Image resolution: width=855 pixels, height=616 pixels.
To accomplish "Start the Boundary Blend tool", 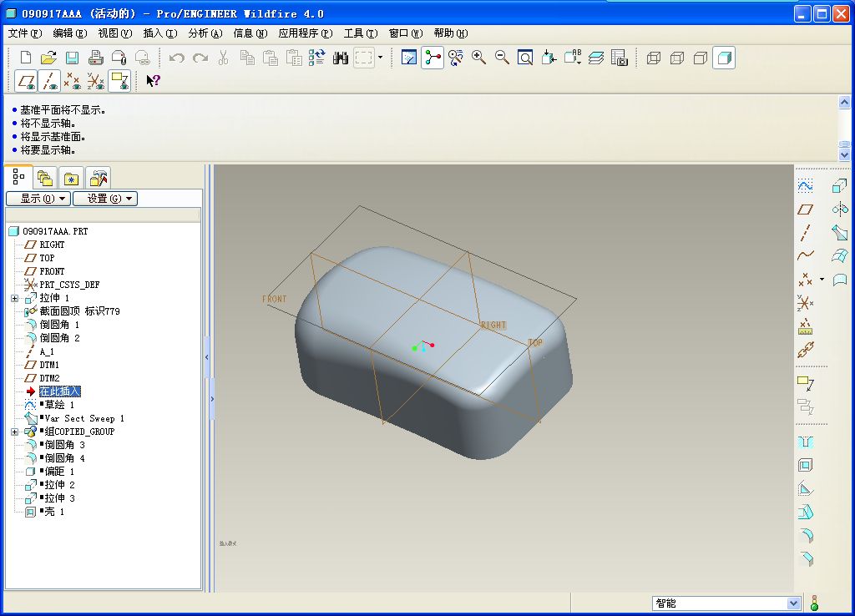I will tap(840, 255).
